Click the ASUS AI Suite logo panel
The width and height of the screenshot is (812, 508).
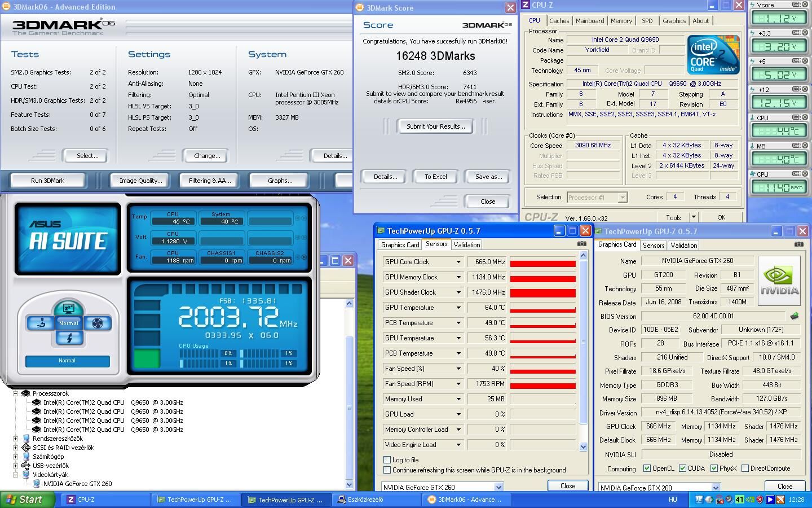(68, 239)
